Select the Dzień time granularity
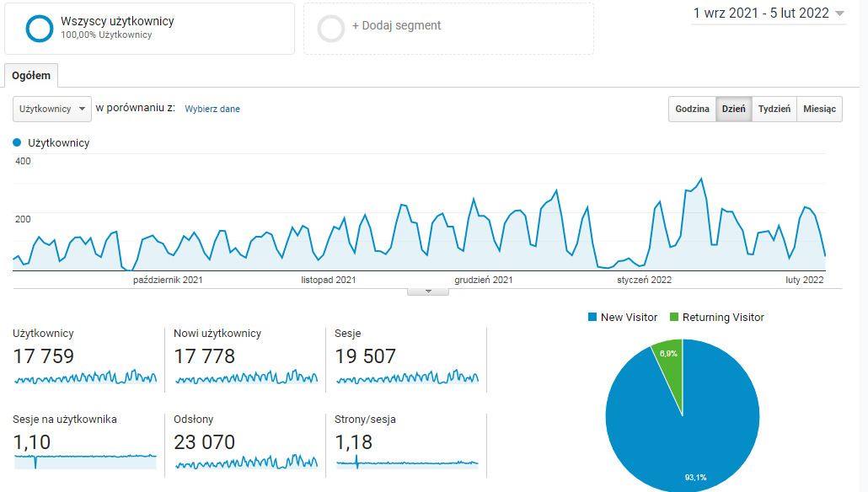This screenshot has width=868, height=492. pyautogui.click(x=733, y=110)
